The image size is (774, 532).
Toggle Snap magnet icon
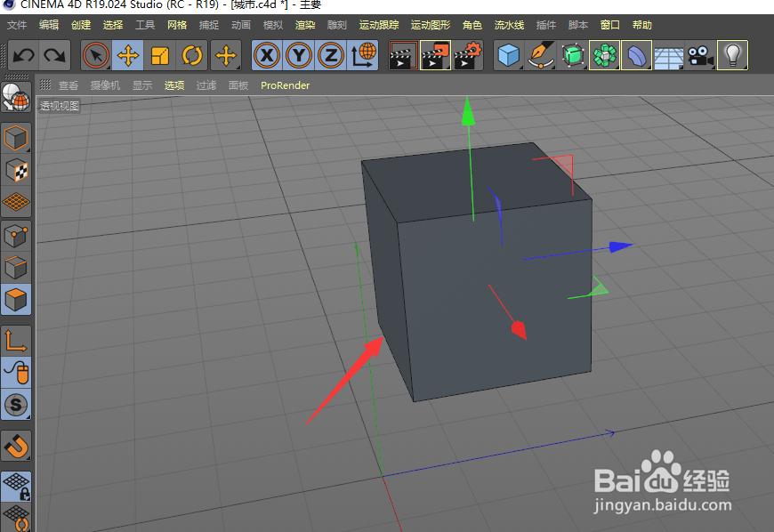[16, 446]
